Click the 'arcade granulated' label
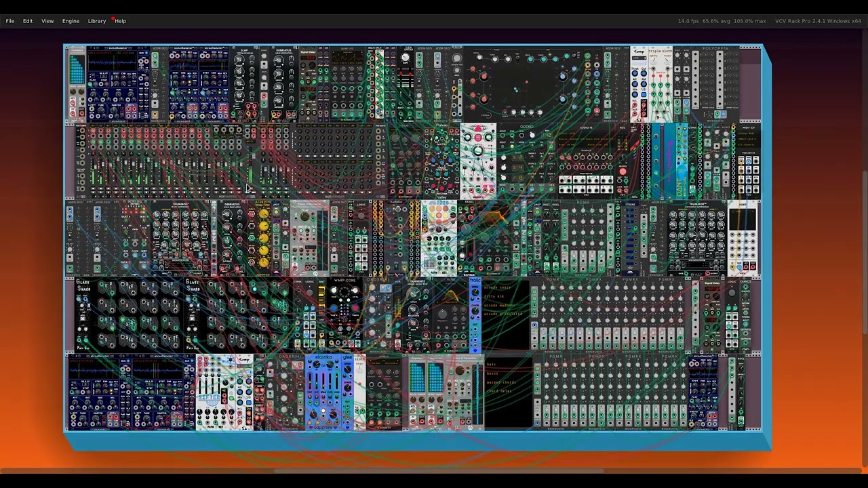868x488 pixels. tap(503, 314)
